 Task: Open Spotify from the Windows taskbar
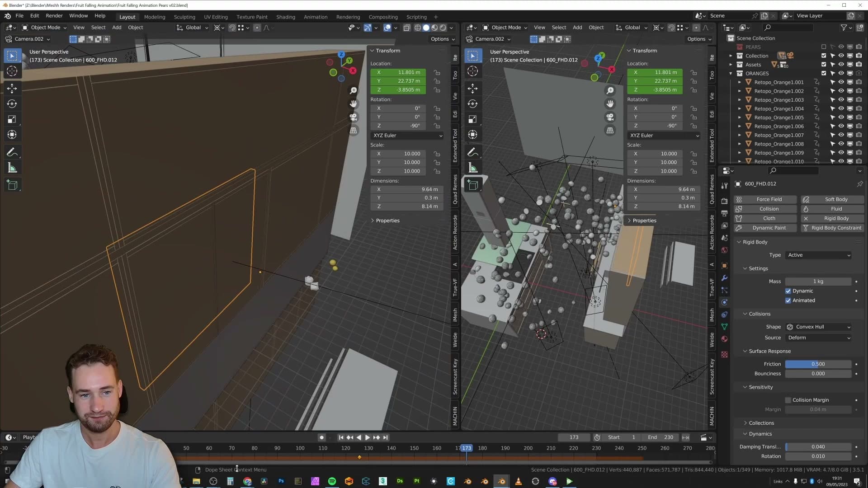click(x=332, y=481)
